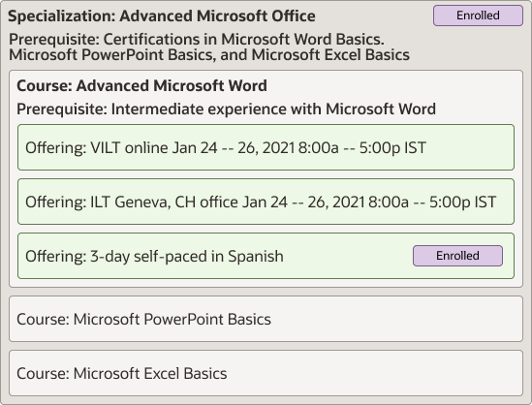Click the Specialization: Advanced Microsoft Office title
Screen dimensions: 532x405
point(162,16)
